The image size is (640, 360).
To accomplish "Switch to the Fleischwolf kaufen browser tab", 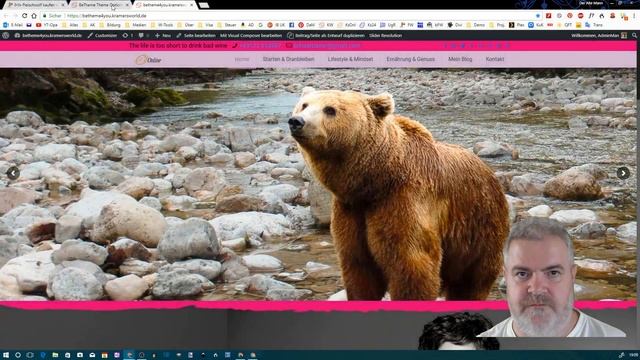I will 35,5.
